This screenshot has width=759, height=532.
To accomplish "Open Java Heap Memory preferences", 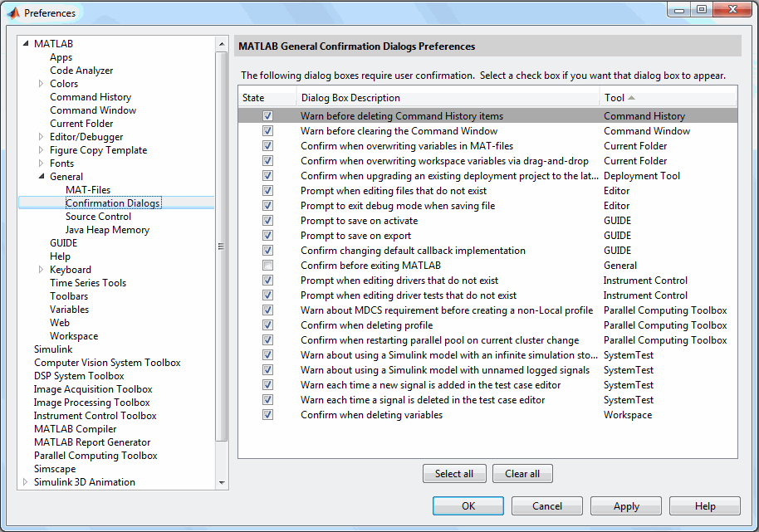I will [107, 230].
